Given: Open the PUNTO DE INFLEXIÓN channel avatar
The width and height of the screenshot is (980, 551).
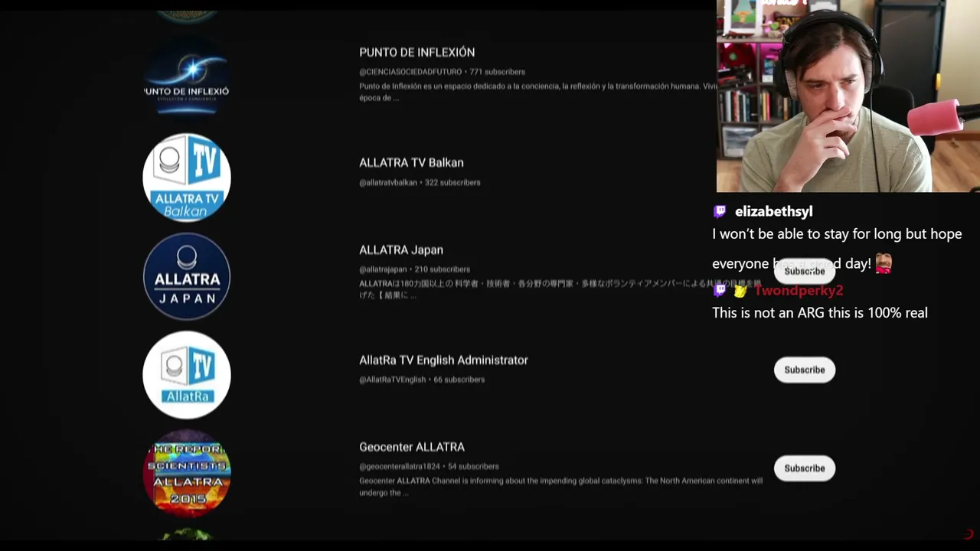Looking at the screenshot, I should click(187, 80).
